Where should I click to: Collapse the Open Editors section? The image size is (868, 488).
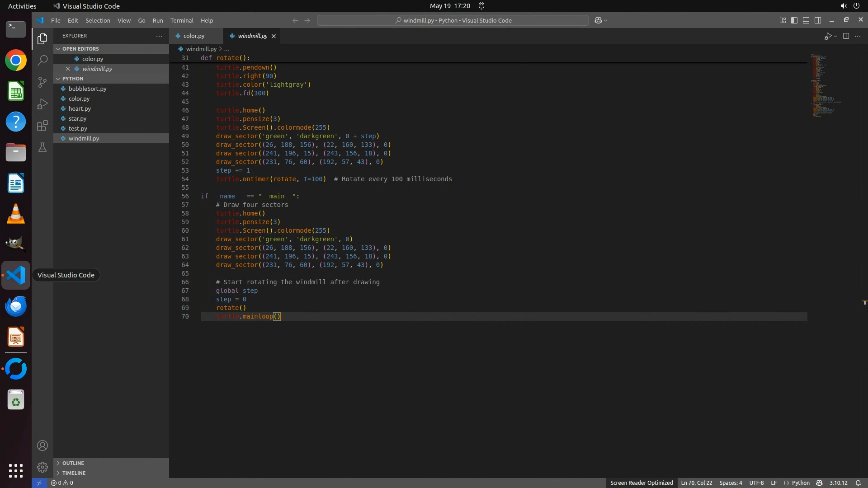click(x=80, y=49)
